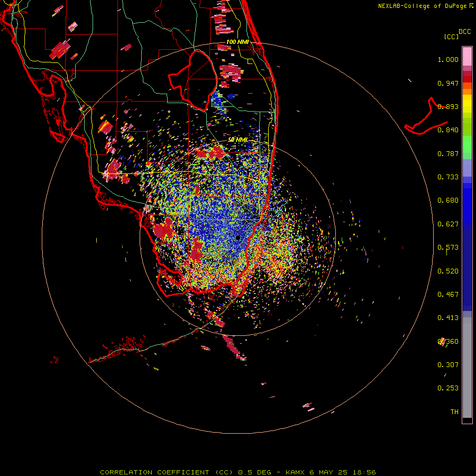The width and height of the screenshot is (476, 476).
Task: Click the Correlation Coefficient caption at bottom
Action: point(238,472)
